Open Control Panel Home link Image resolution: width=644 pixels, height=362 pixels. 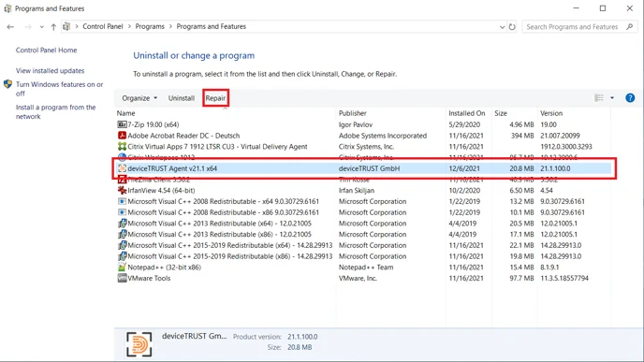[47, 51]
